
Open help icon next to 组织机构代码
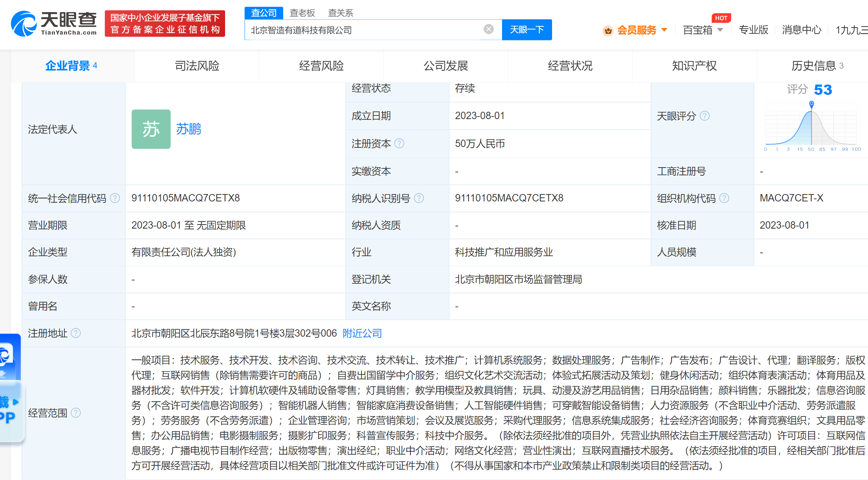pos(724,198)
